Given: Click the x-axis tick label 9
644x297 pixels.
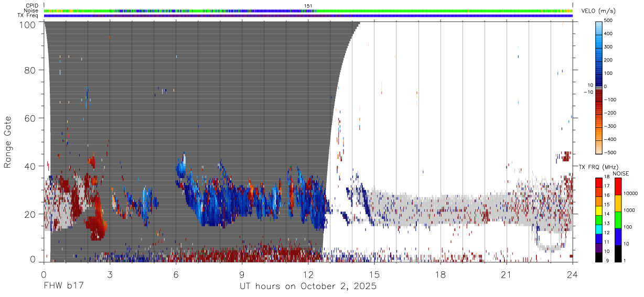Looking at the screenshot, I should (x=242, y=274).
